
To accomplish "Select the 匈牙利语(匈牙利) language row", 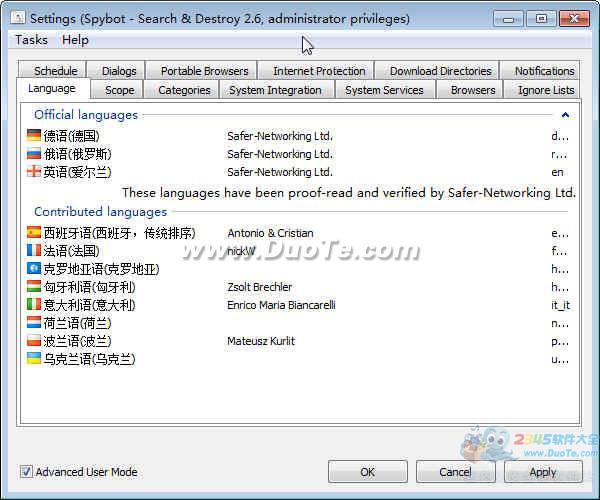I will point(298,287).
